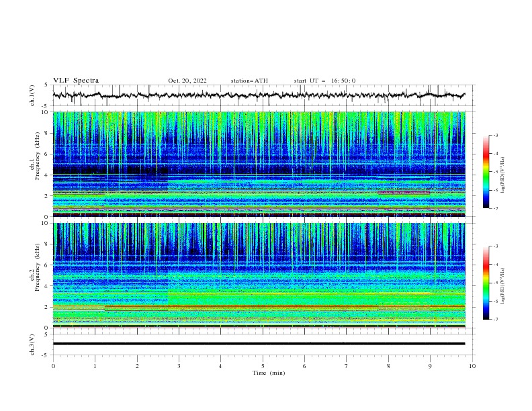Viewport: 532px width, 411px height.
Task: Click the 'ch.2 Frequency (kHz)' axis label
Action: [x=35, y=267]
